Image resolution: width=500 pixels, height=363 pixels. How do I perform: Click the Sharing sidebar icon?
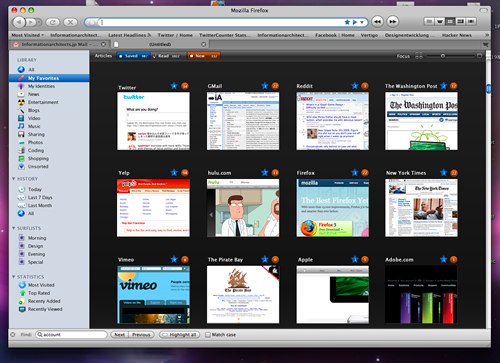21,134
